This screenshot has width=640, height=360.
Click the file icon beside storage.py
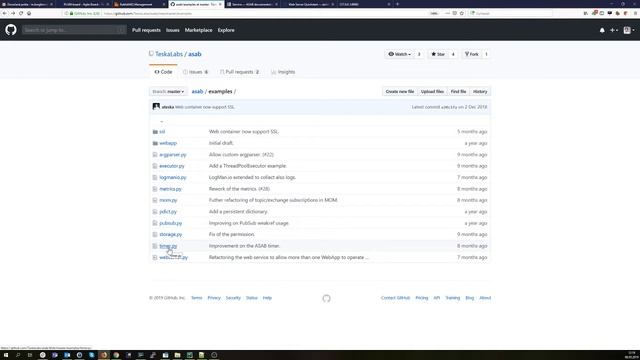pos(155,235)
